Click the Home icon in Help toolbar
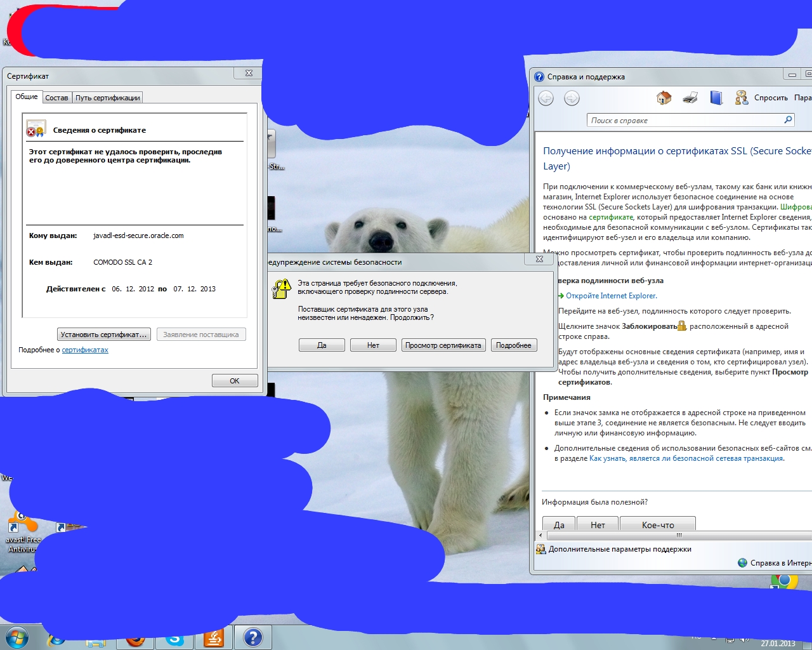The height and width of the screenshot is (650, 812). [664, 98]
